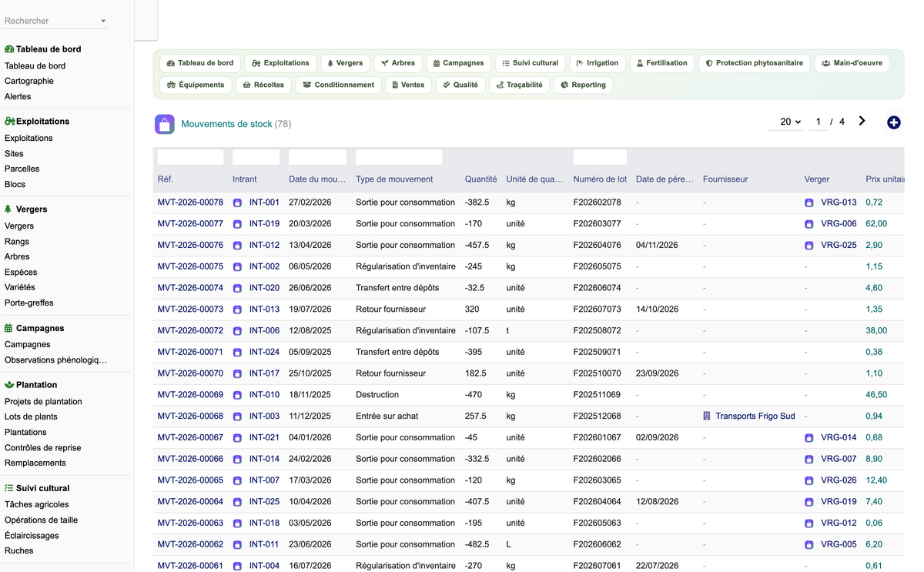The height and width of the screenshot is (572, 924).
Task: Click the Transports Frigo Sud building icon
Action: 707,416
